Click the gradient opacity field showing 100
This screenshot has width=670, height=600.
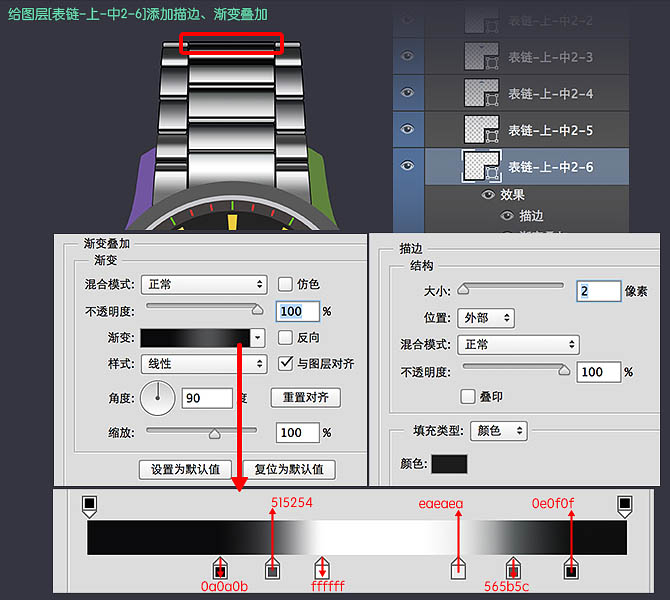(x=297, y=311)
